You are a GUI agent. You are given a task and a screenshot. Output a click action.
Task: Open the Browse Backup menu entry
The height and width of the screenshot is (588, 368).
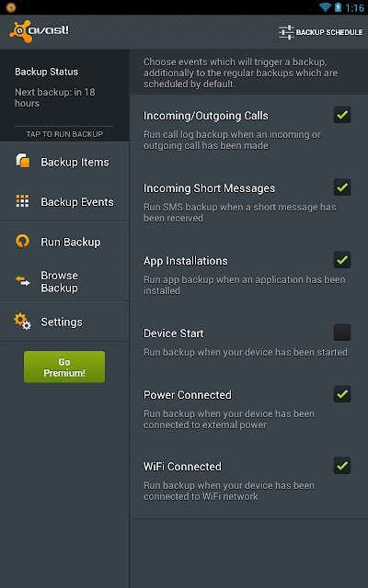(x=64, y=281)
